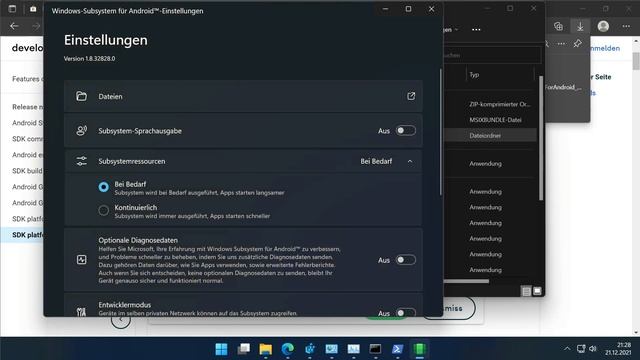The width and height of the screenshot is (640, 360).
Task: Open ForAndroid download item in Edge panel
Action: (x=563, y=87)
